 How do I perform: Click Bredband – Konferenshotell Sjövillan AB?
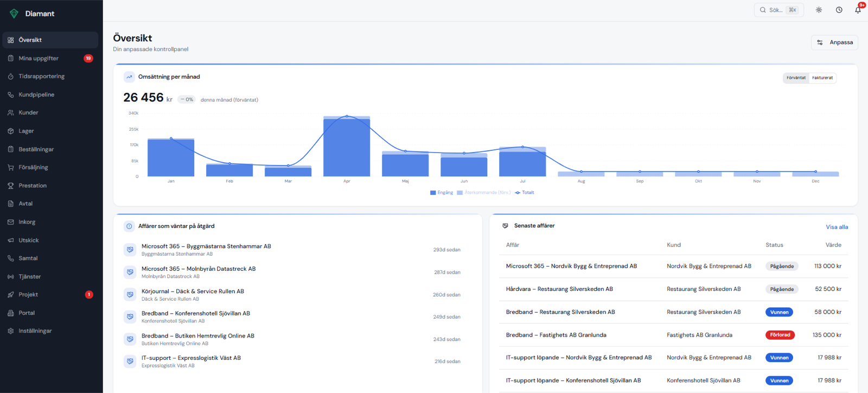pyautogui.click(x=293, y=317)
